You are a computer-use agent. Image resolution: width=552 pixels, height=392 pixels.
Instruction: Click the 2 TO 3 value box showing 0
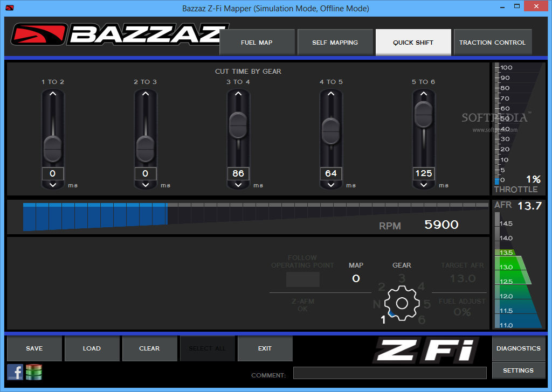point(146,173)
